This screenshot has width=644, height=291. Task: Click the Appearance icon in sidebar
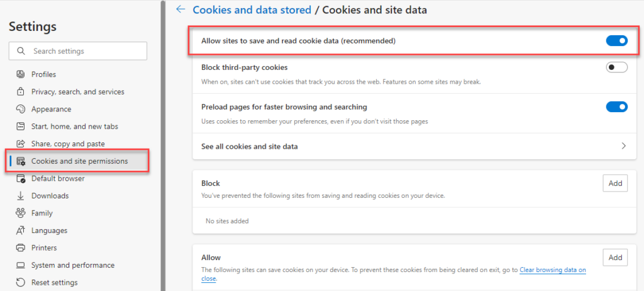coord(21,109)
